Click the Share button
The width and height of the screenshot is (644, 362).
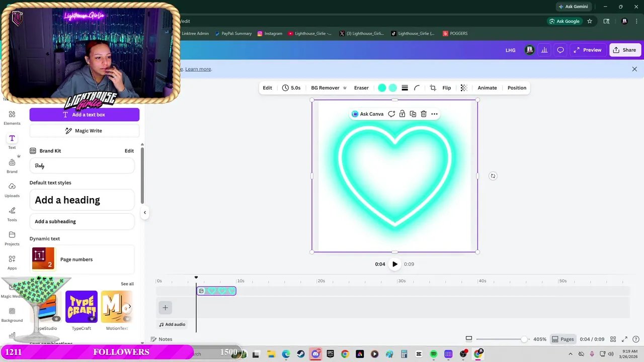coord(624,50)
